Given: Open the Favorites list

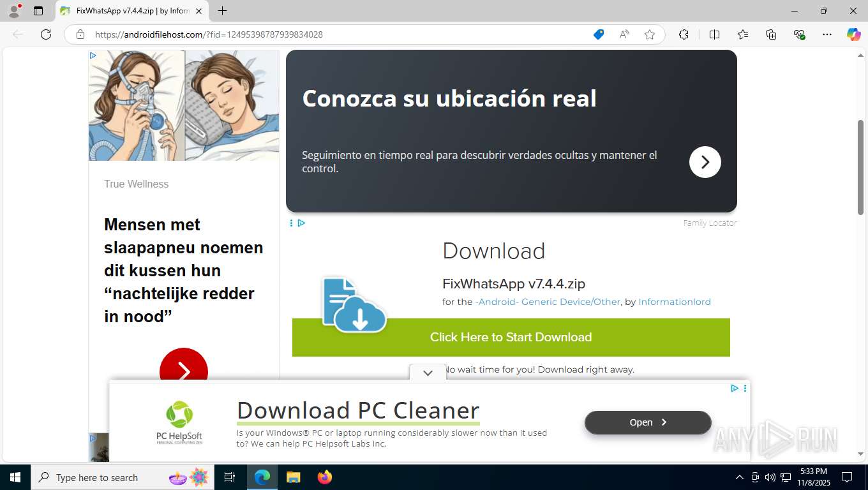Looking at the screenshot, I should (743, 34).
